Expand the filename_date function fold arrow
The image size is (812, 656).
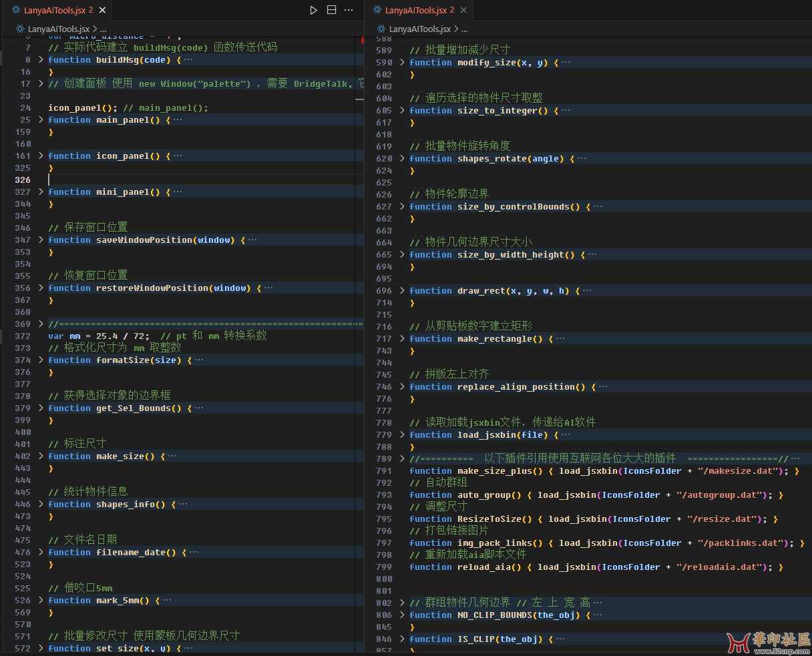click(x=41, y=553)
